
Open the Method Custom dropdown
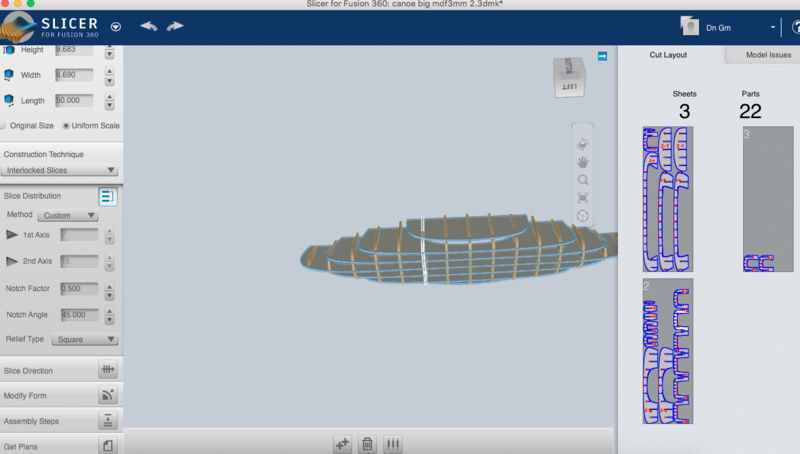pos(67,215)
